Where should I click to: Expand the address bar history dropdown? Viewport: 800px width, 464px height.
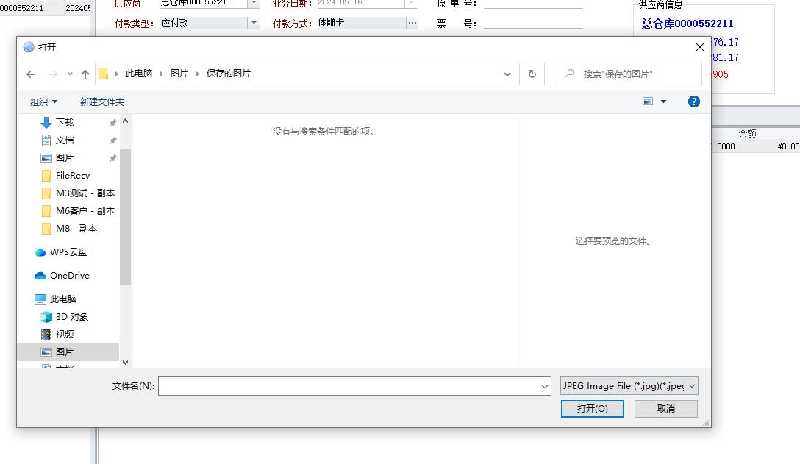(510, 74)
